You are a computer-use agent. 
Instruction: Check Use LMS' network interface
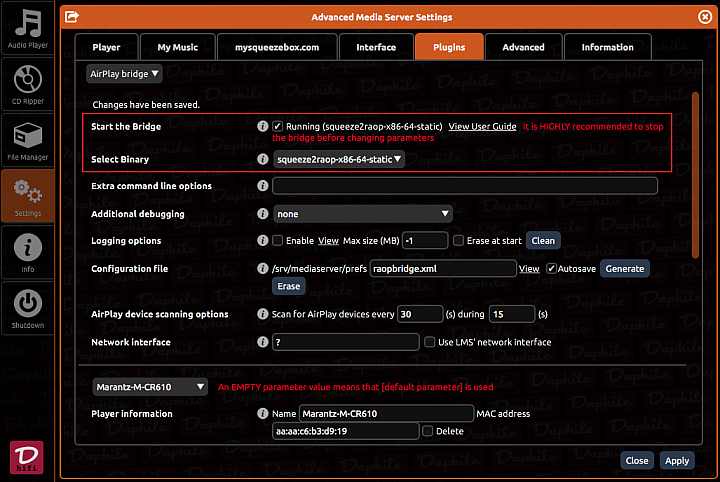pyautogui.click(x=429, y=342)
